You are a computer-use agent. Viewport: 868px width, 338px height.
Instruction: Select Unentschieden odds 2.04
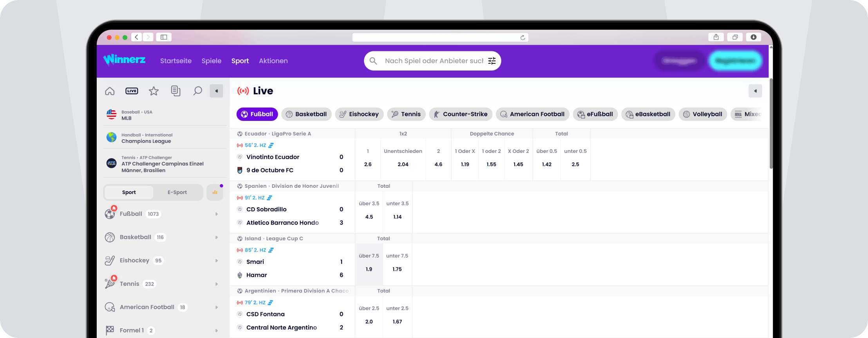click(403, 160)
